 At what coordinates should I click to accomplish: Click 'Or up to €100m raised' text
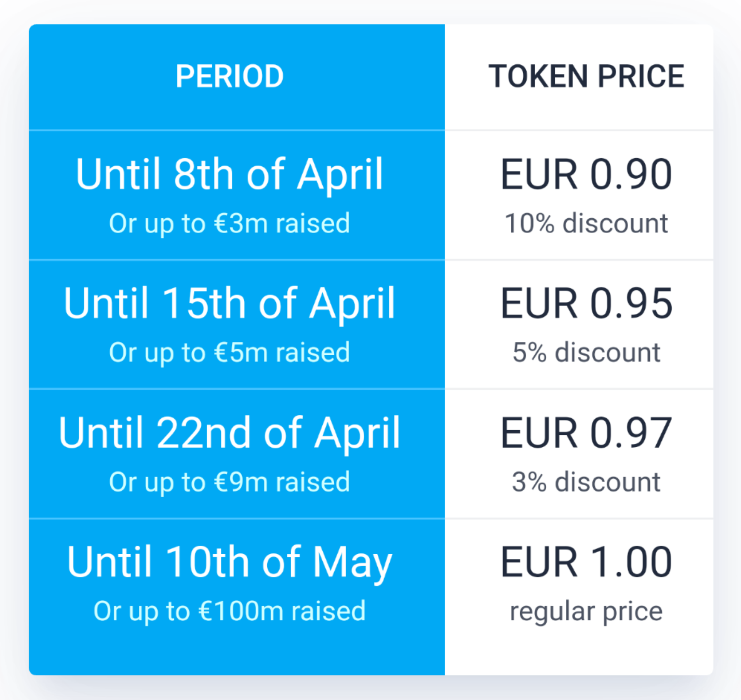[229, 611]
